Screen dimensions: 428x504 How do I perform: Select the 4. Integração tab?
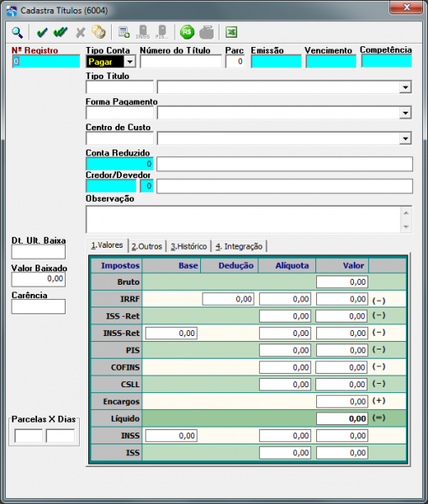(x=239, y=246)
